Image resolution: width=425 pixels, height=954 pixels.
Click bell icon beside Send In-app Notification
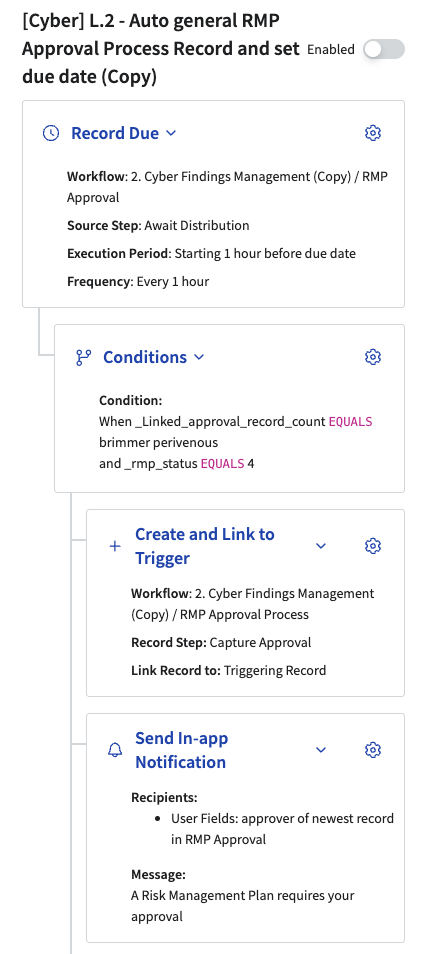[x=115, y=750]
